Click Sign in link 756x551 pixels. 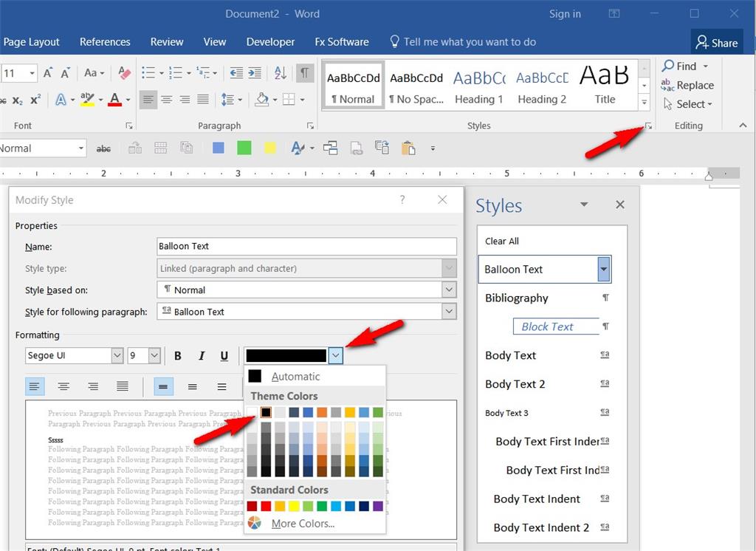coord(565,14)
